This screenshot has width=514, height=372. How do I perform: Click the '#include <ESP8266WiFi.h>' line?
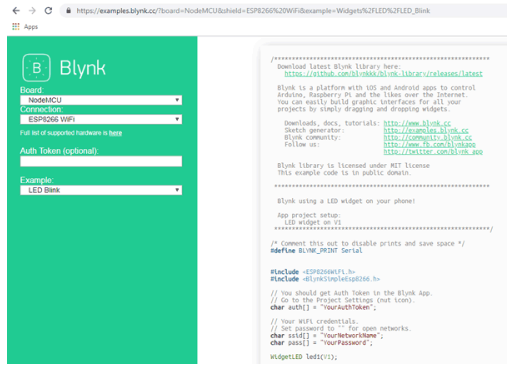coord(313,272)
